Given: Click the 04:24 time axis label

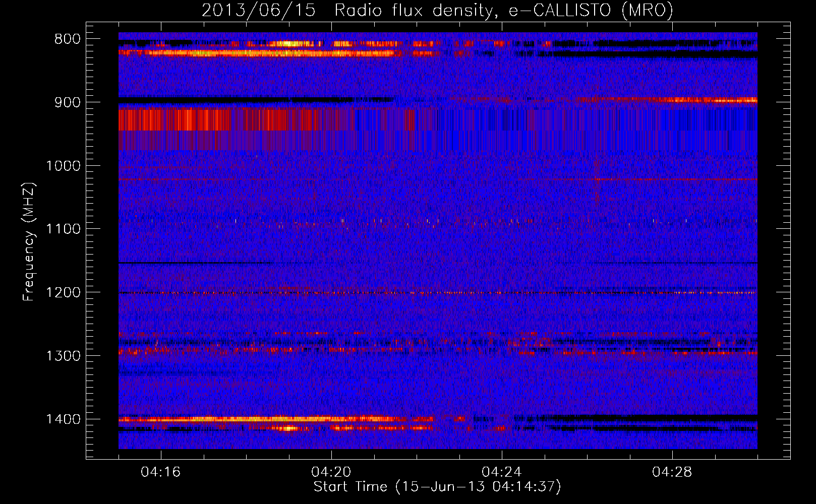Looking at the screenshot, I should point(502,472).
